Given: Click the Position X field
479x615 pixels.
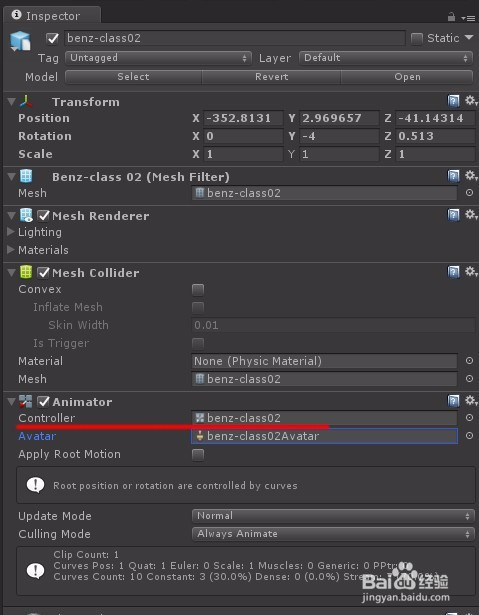Looking at the screenshot, I should pyautogui.click(x=243, y=118).
